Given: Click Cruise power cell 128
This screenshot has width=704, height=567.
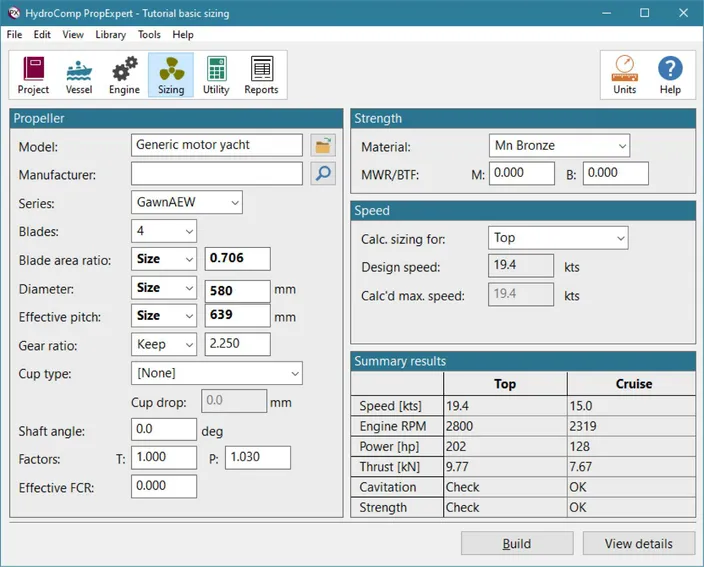Looking at the screenshot, I should tap(632, 446).
